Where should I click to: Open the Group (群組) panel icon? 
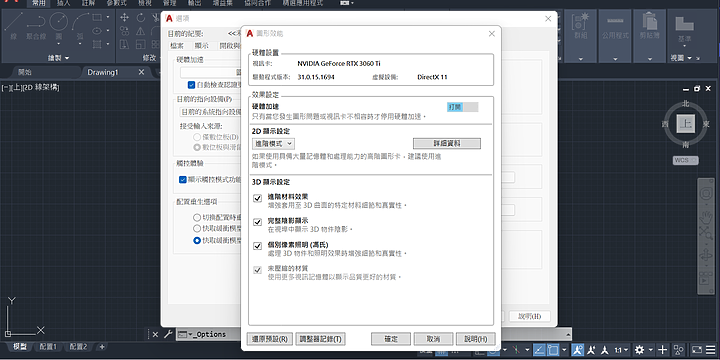(x=580, y=26)
